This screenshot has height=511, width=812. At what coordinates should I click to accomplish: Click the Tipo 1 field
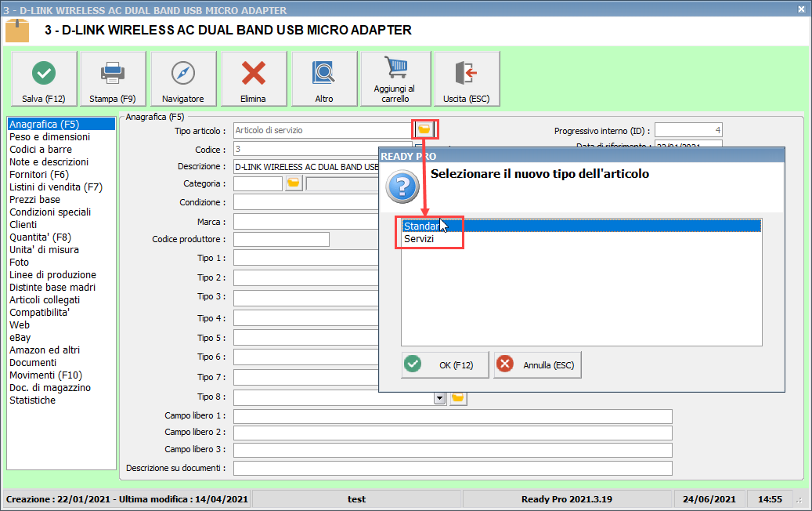point(305,258)
